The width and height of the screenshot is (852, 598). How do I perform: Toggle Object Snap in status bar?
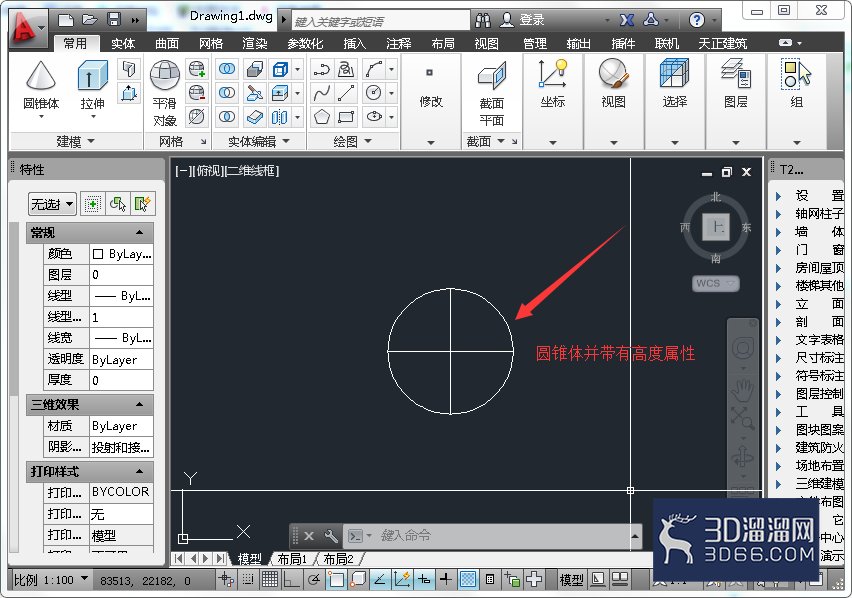(x=336, y=580)
